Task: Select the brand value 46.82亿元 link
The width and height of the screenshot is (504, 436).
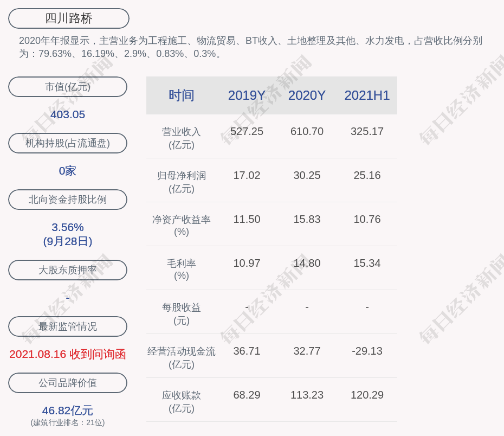Action: [x=67, y=411]
